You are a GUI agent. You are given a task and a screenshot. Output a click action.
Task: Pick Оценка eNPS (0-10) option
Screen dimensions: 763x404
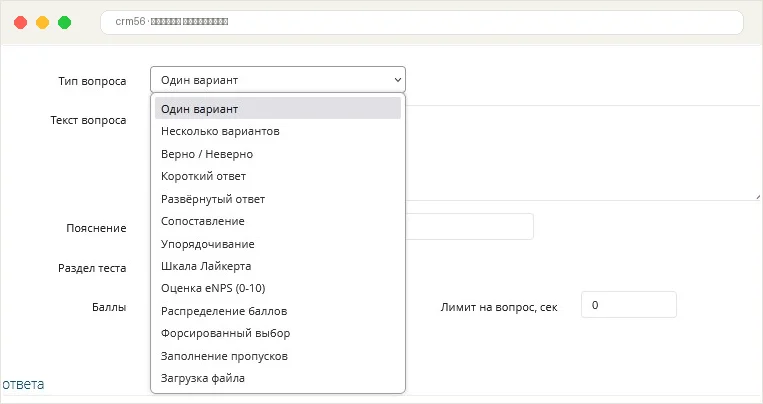278,288
